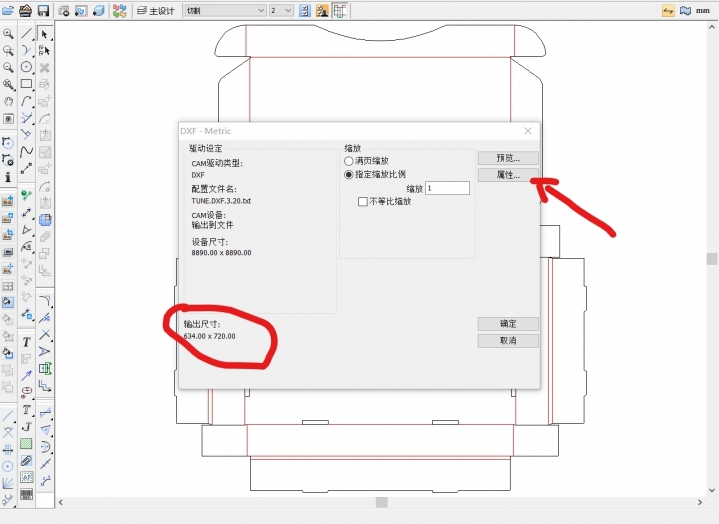Click the Save floppy disk icon
This screenshot has width=719, height=524.
(43, 11)
